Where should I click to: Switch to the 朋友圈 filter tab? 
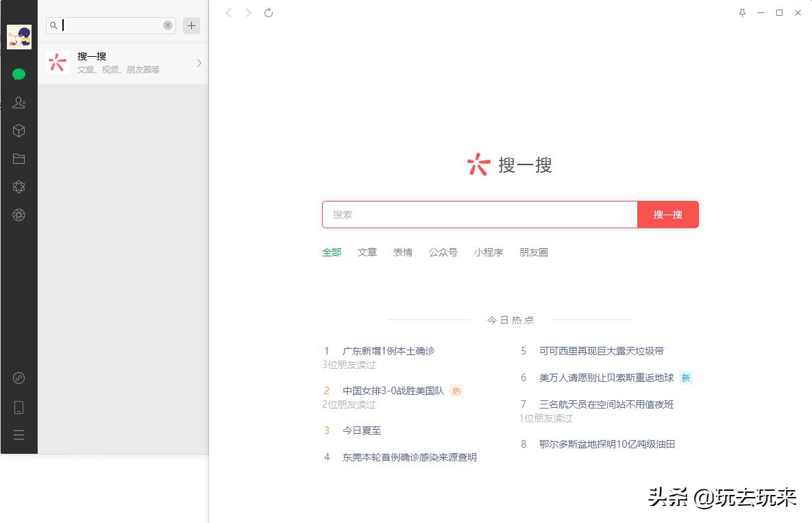pyautogui.click(x=534, y=252)
